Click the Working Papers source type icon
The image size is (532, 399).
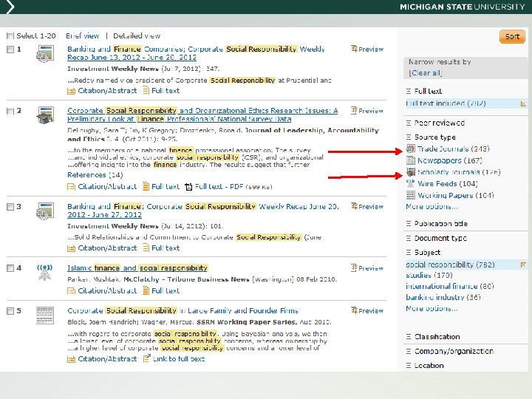click(x=411, y=195)
